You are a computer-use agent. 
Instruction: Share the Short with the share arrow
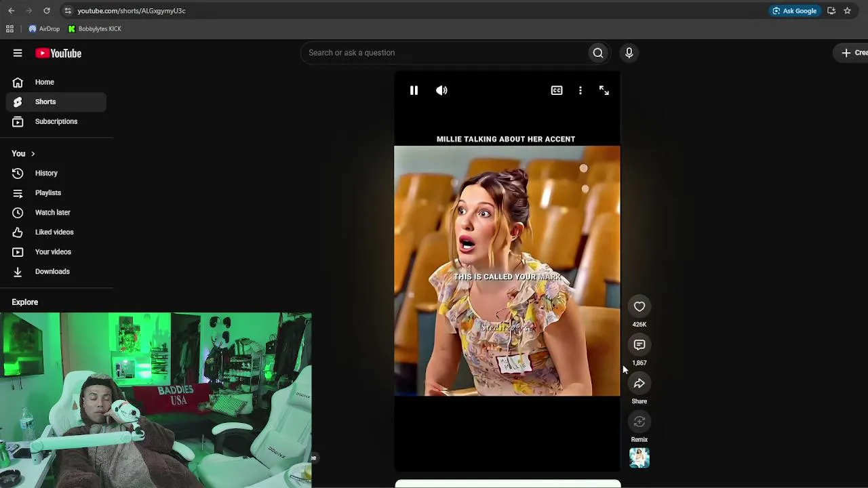(x=639, y=384)
